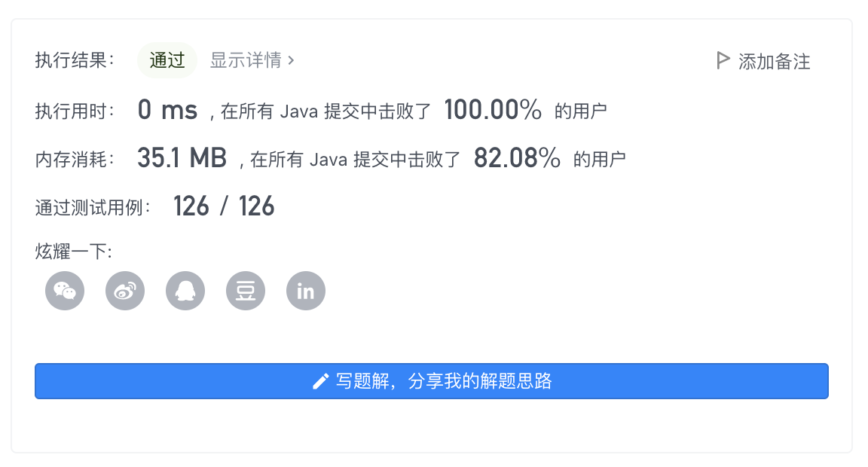868x467 pixels.
Task: Click the green 通过 status badge
Action: tap(167, 60)
